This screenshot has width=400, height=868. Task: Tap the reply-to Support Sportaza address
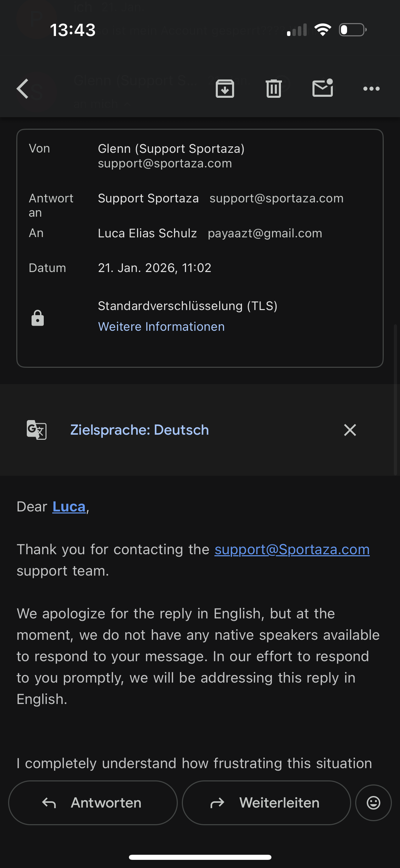pyautogui.click(x=276, y=198)
